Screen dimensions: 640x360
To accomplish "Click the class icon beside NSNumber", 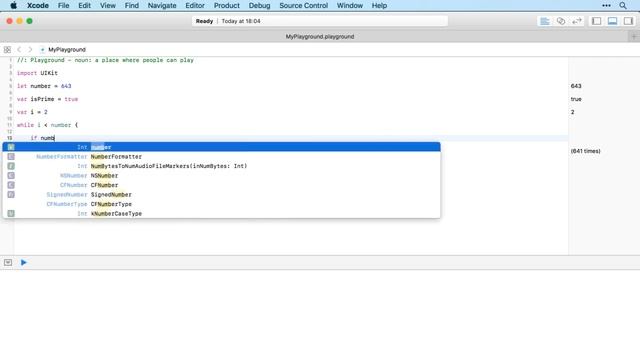I will [x=11, y=176].
